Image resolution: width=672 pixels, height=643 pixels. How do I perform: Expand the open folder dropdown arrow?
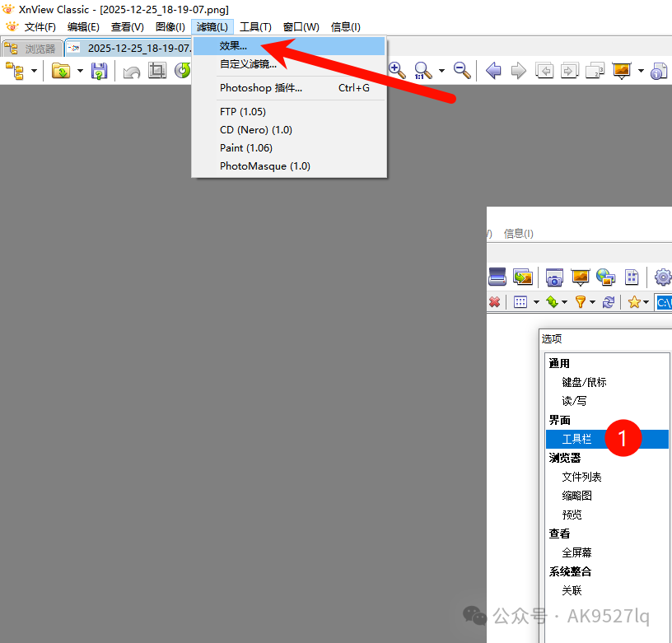80,72
